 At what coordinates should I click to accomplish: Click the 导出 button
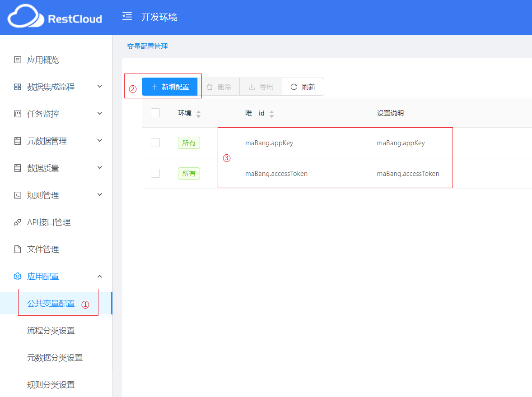(x=261, y=87)
